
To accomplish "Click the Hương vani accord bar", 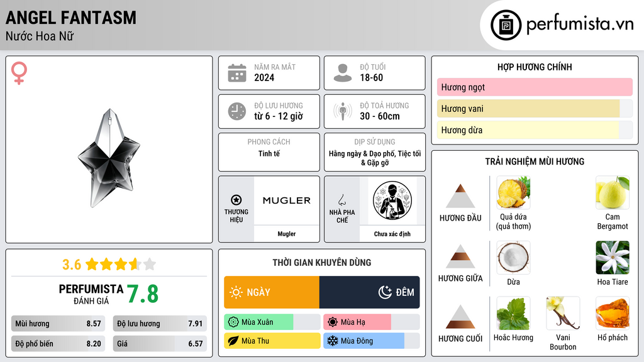I will click(535, 109).
